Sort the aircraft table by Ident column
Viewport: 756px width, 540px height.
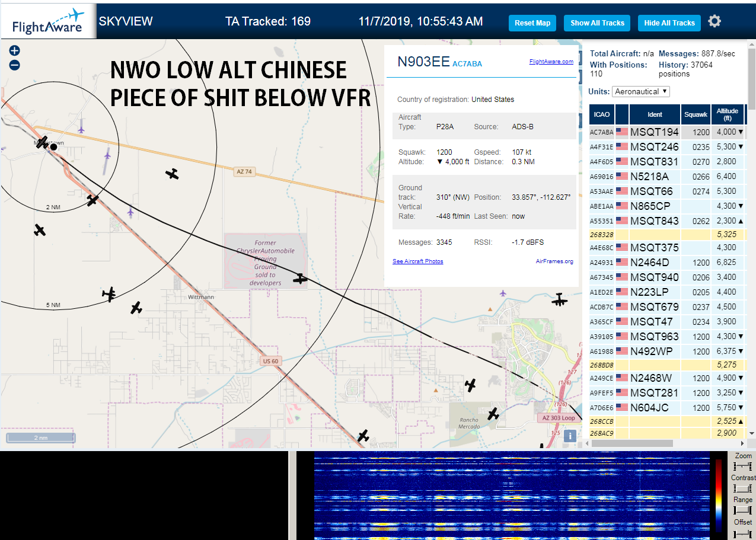coord(655,114)
